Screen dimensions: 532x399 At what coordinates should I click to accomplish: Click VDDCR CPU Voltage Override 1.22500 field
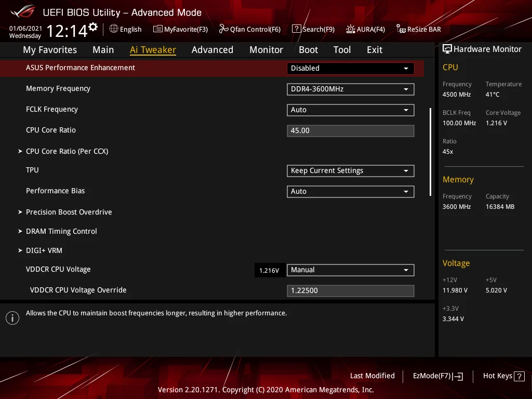click(x=351, y=291)
